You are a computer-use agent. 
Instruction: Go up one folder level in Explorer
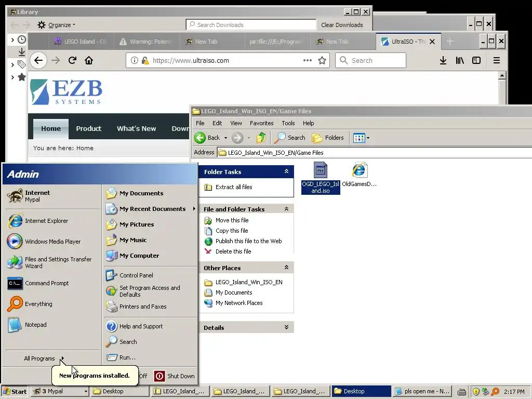click(x=261, y=138)
